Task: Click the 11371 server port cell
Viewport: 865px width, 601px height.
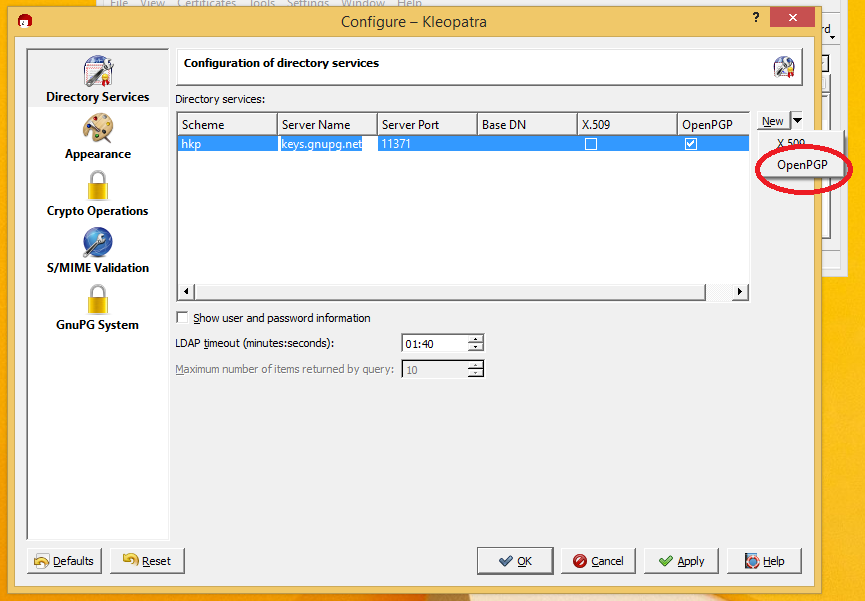Action: point(427,144)
